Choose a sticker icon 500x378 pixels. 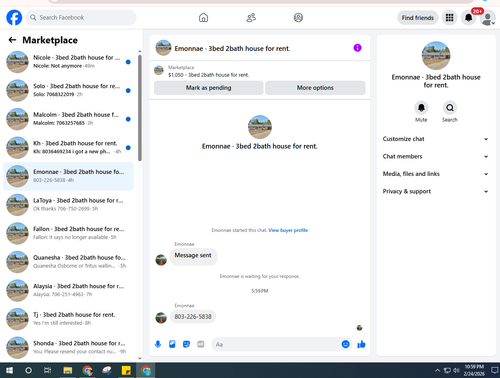click(186, 344)
